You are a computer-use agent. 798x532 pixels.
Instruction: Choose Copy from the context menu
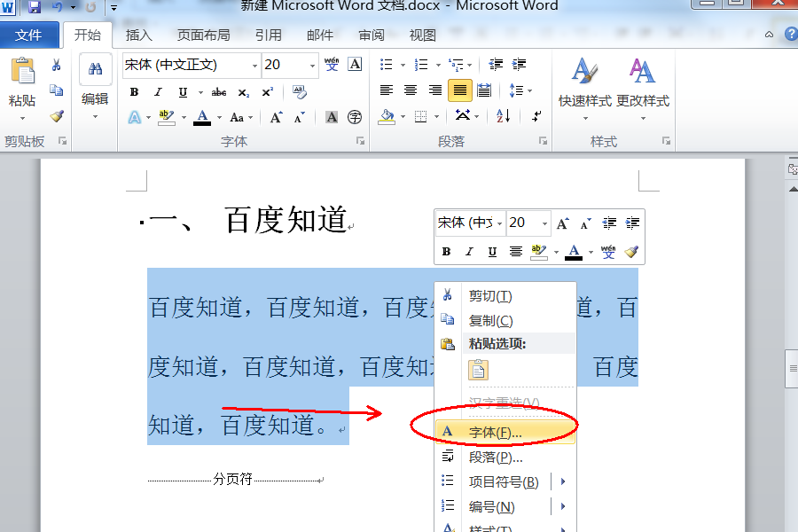point(505,320)
